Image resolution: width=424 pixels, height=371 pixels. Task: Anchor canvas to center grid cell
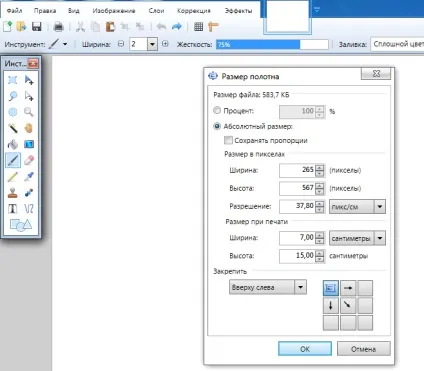point(348,305)
